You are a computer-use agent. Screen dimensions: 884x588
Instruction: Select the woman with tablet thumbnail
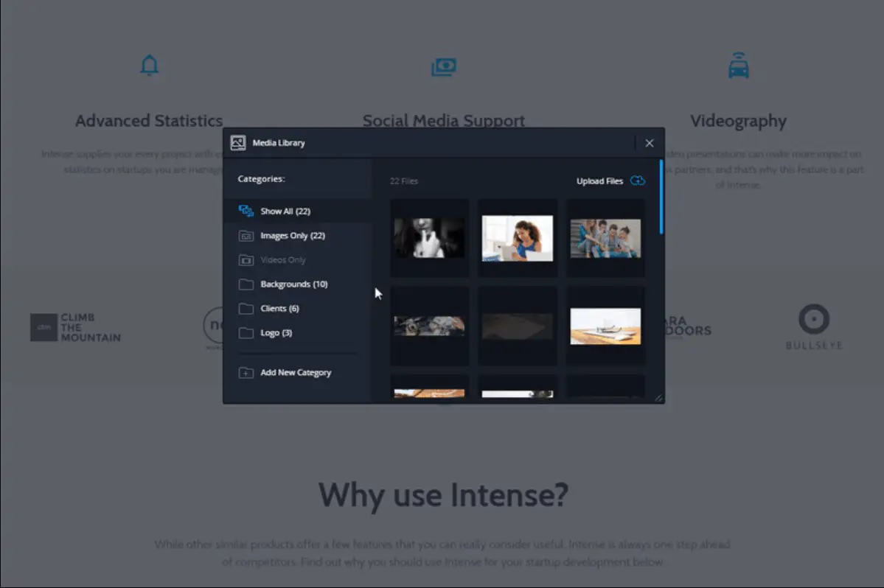pyautogui.click(x=517, y=238)
